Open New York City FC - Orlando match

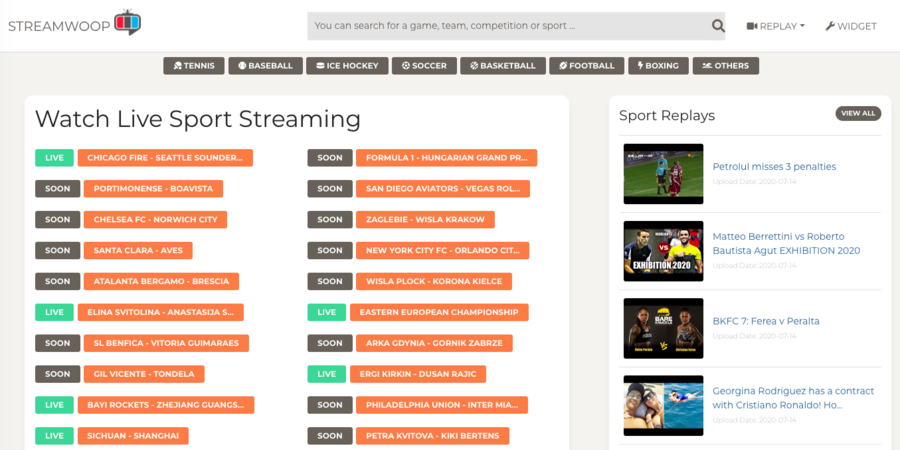(443, 250)
